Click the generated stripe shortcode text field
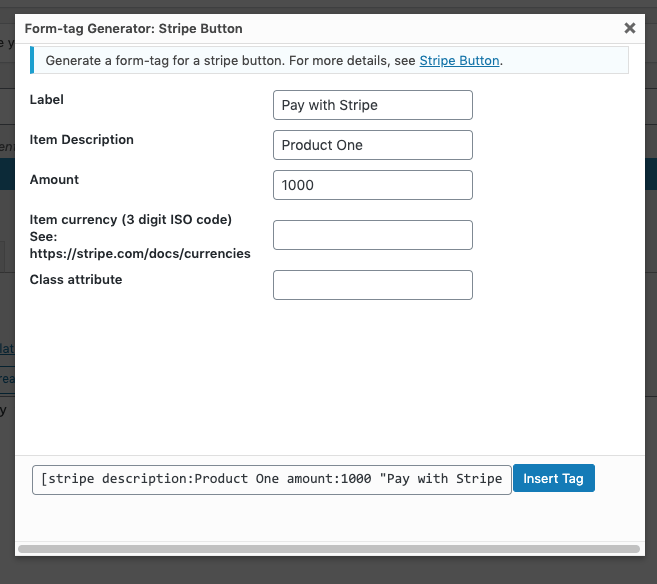 click(x=272, y=479)
